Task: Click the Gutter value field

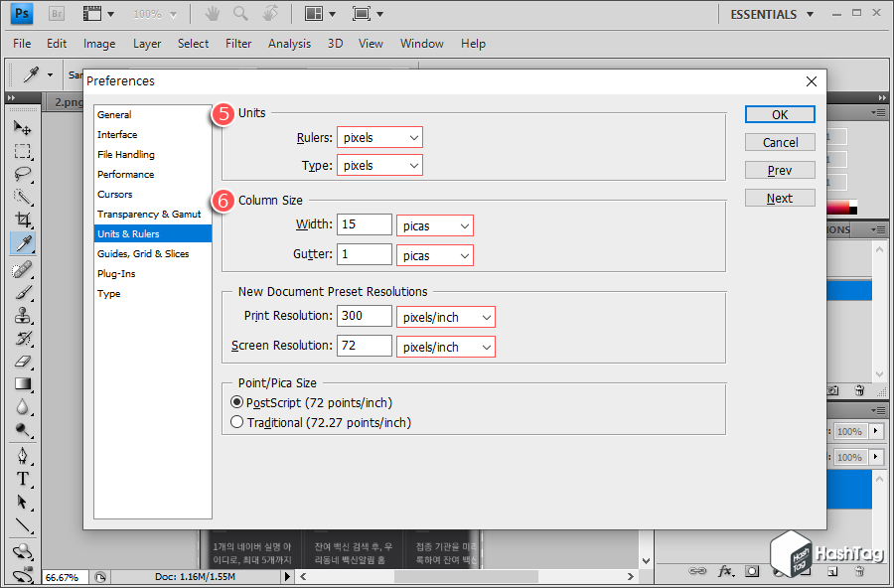Action: pos(365,254)
